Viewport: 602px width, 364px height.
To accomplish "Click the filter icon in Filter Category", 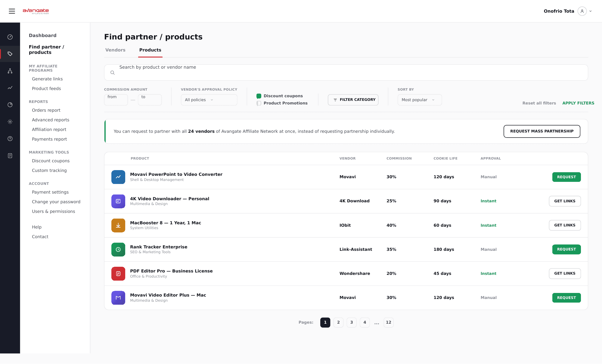I will (335, 100).
